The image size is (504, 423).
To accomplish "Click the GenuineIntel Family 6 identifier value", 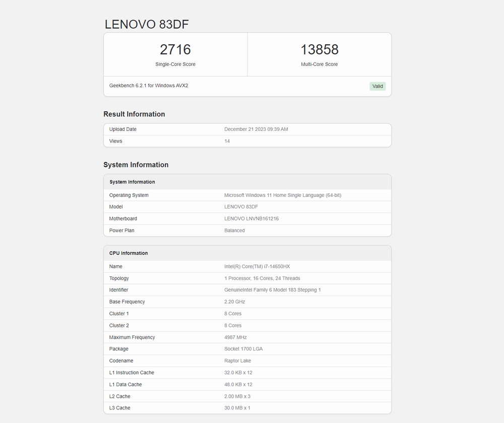I will click(272, 290).
